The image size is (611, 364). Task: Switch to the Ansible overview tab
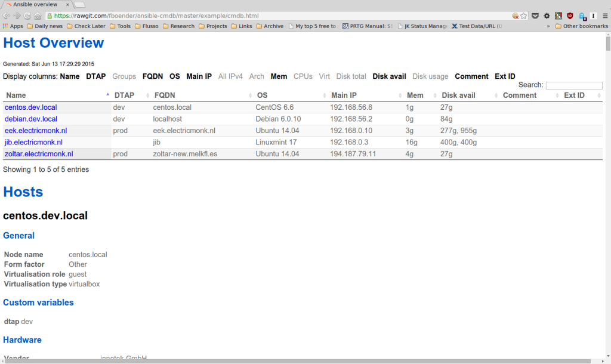(36, 4)
